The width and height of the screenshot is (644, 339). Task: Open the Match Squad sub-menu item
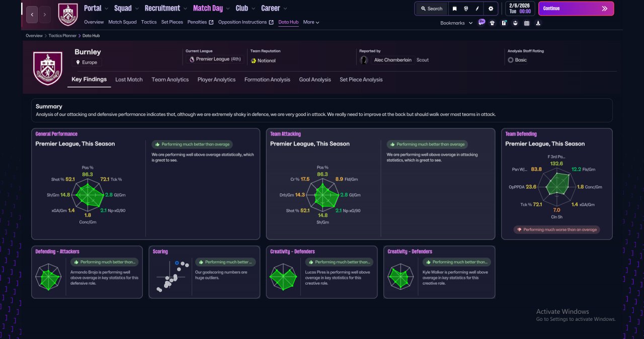122,22
